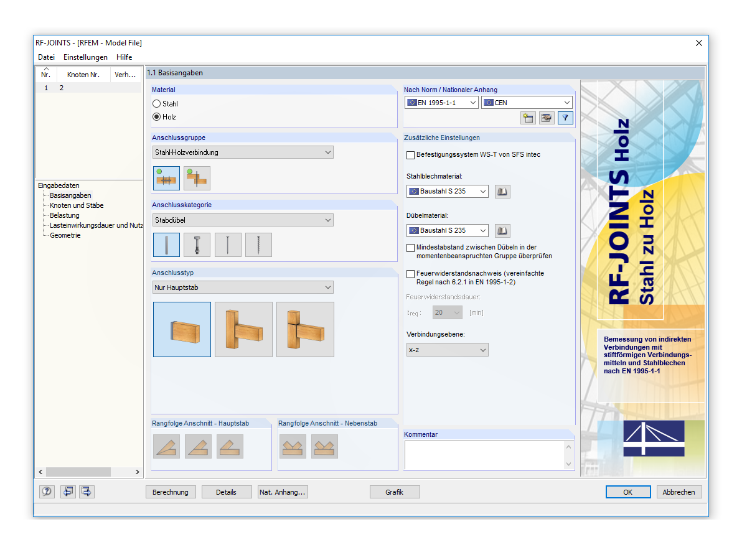Go to next module window icon

[x=87, y=492]
